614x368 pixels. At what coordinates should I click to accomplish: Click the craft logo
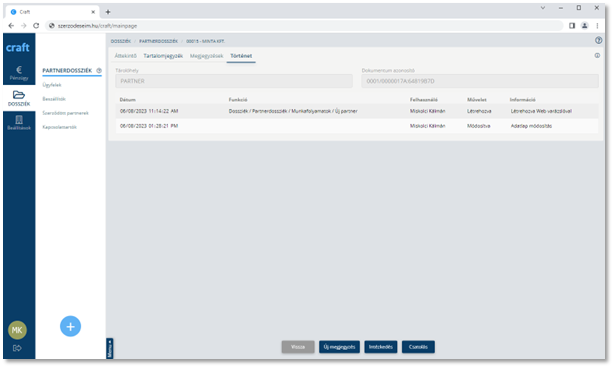pos(18,48)
